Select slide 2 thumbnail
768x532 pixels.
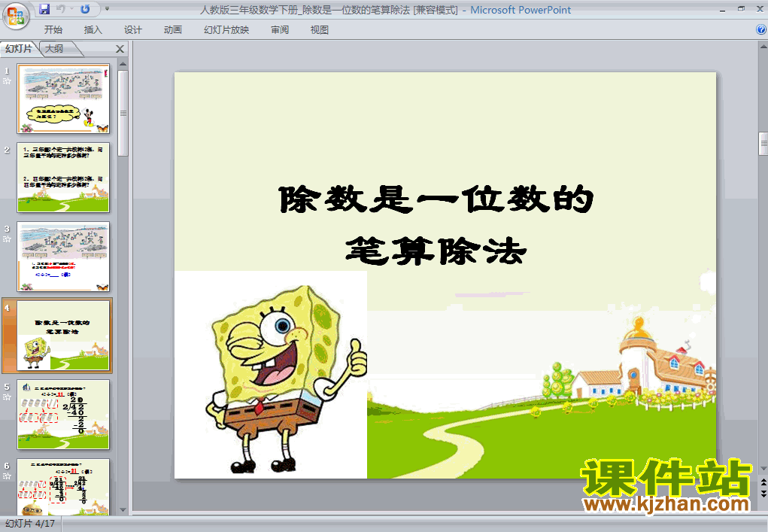tap(63, 178)
